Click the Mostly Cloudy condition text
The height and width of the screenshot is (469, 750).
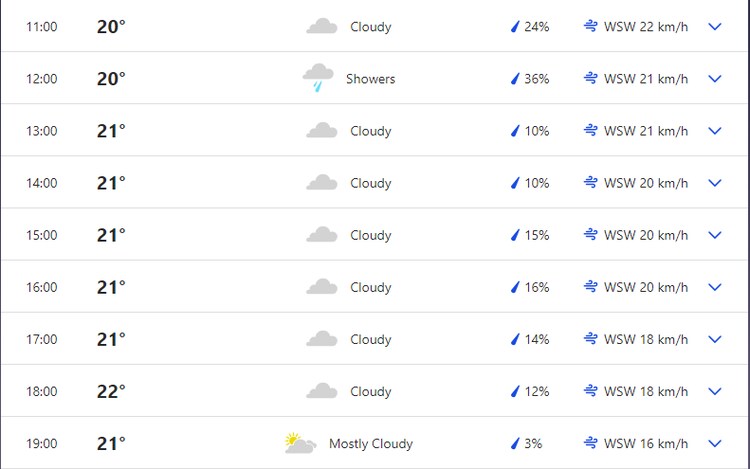(370, 443)
